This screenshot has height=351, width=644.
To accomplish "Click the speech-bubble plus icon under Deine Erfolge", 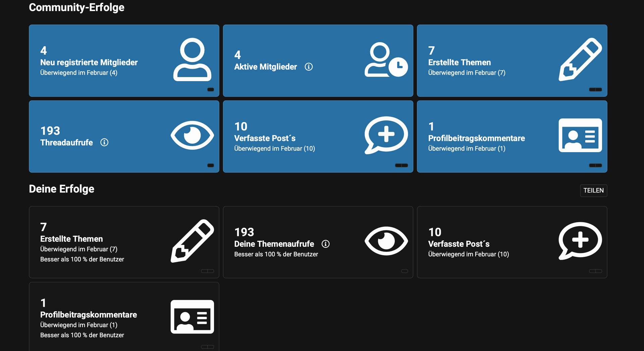I will click(580, 241).
